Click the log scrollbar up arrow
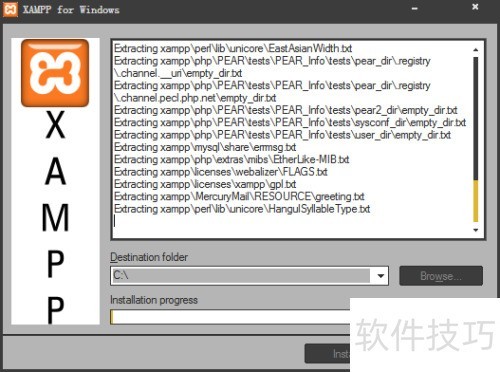This screenshot has width=500, height=372. [476, 50]
